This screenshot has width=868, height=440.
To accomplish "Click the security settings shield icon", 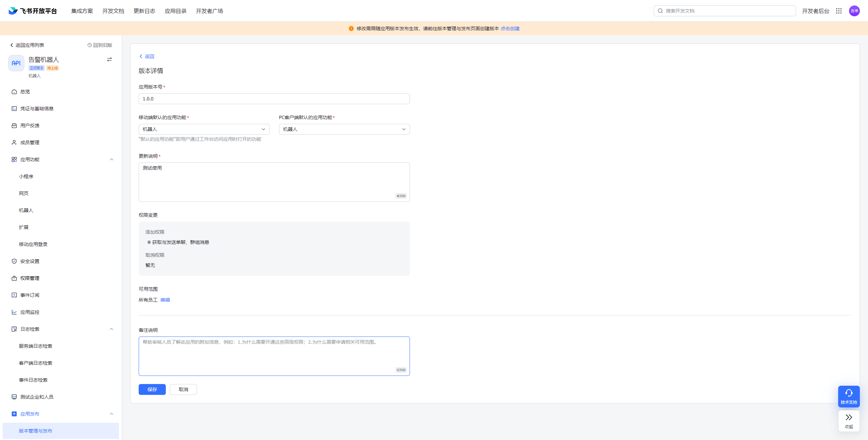I will [14, 261].
